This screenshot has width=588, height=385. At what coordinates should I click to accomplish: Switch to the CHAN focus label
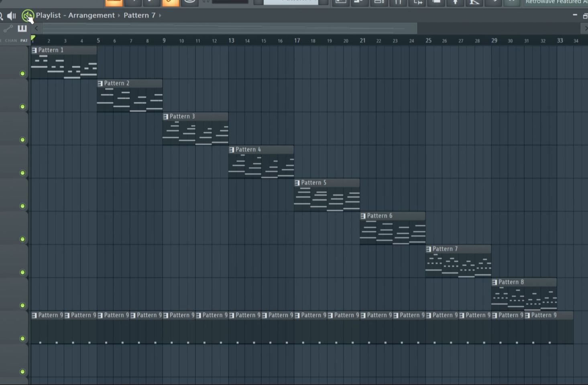11,41
